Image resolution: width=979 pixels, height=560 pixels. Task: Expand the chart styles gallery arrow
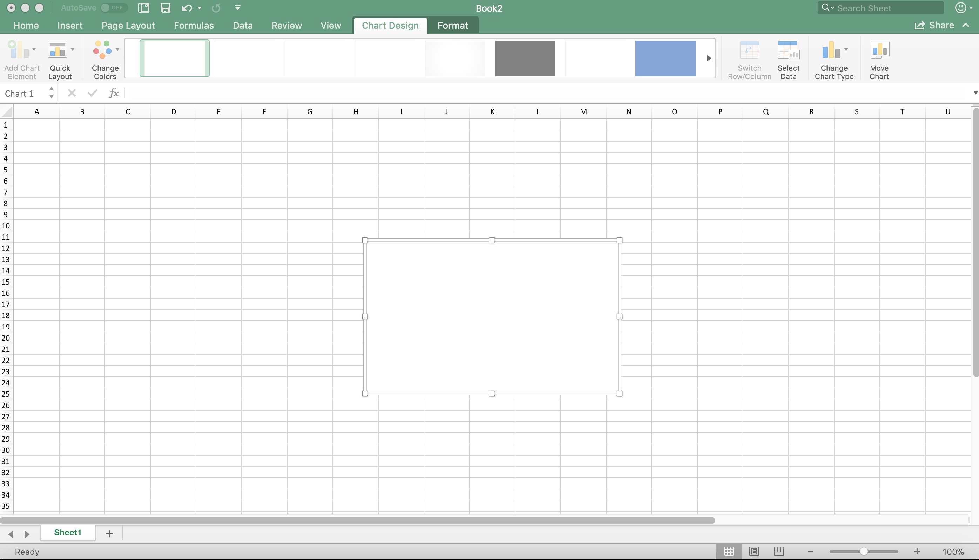708,58
